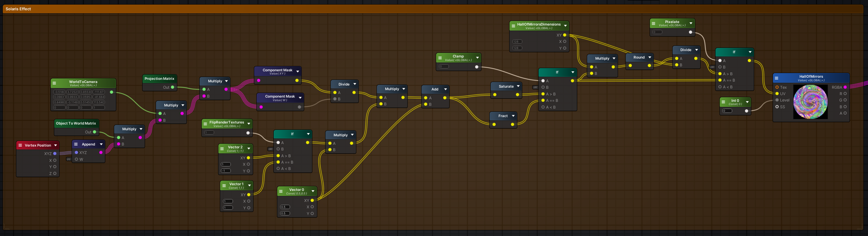Expand the Fract node dropdown arrow
Screen dimensions: 868x236
(x=513, y=116)
